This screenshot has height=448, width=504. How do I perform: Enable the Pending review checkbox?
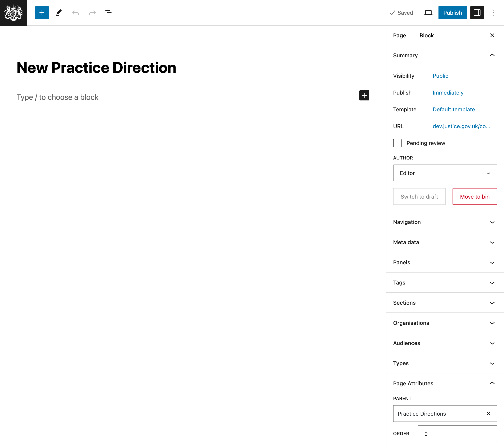click(397, 143)
